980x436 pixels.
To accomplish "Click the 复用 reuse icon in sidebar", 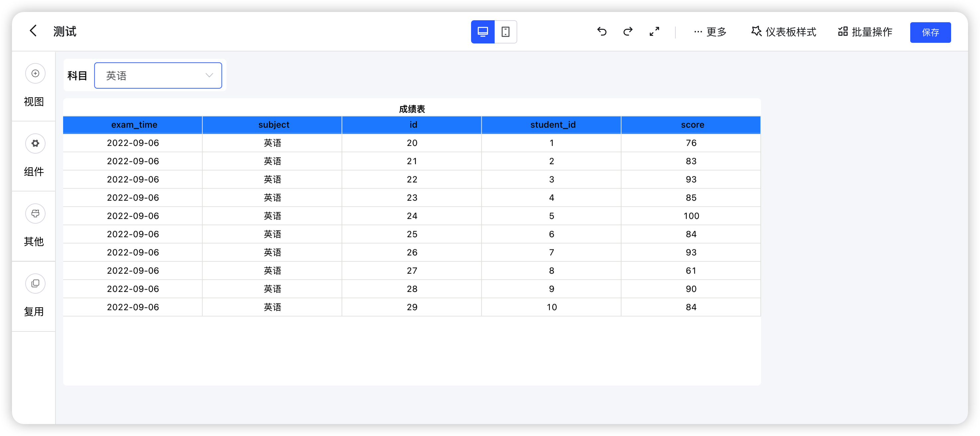I will [x=35, y=283].
